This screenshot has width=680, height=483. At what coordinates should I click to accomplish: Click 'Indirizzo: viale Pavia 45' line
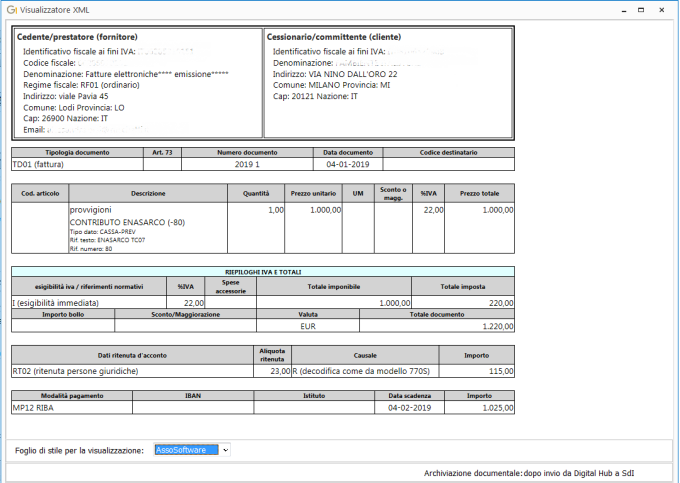[66, 96]
